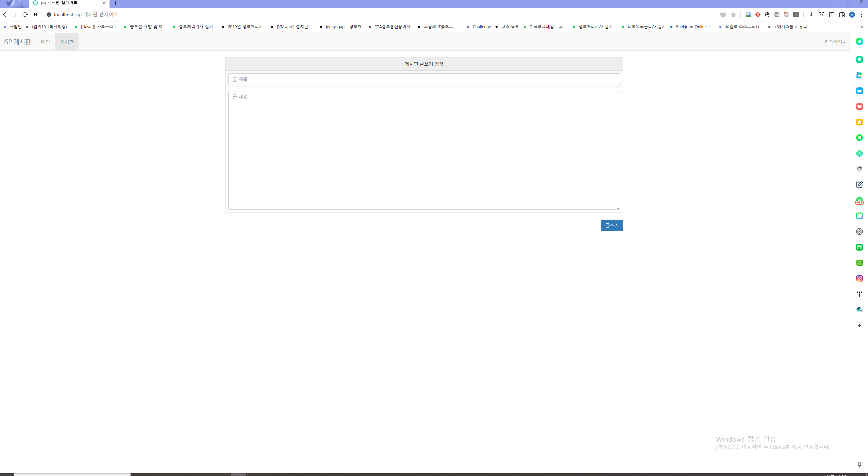
Task: Expand the bookmarks overflow chevron
Action: point(862,27)
